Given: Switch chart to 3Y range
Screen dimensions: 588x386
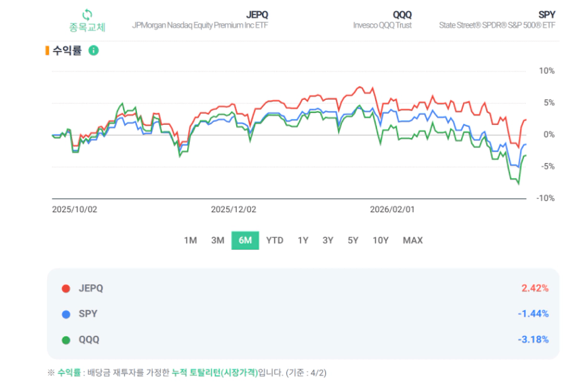Looking at the screenshot, I should 328,240.
